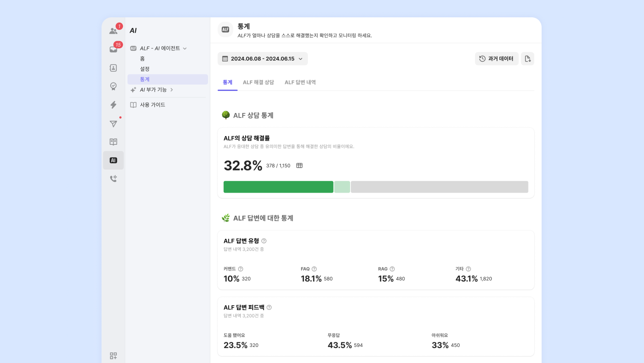Open the 2024.06.08 - 2024.06.15 date range dropdown
The image size is (644, 363).
point(263,59)
